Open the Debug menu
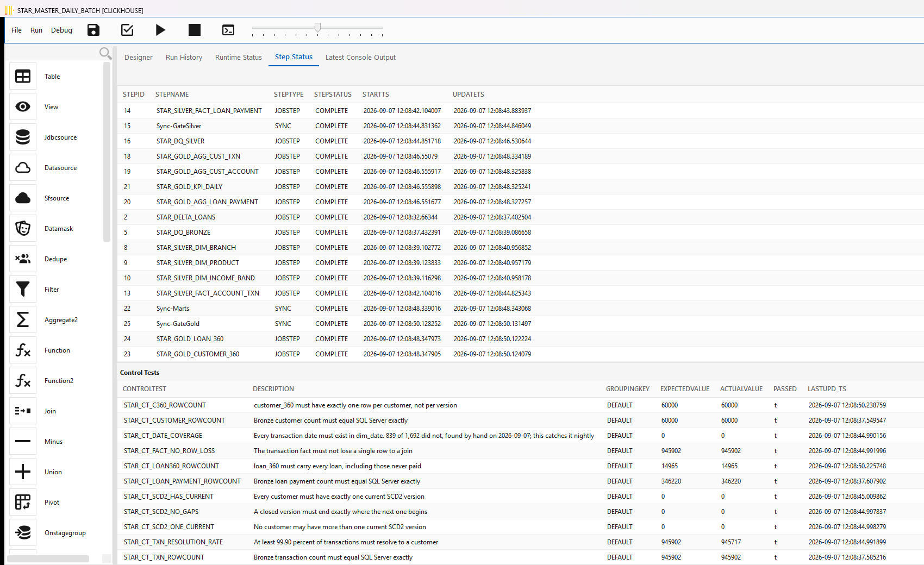 [61, 30]
